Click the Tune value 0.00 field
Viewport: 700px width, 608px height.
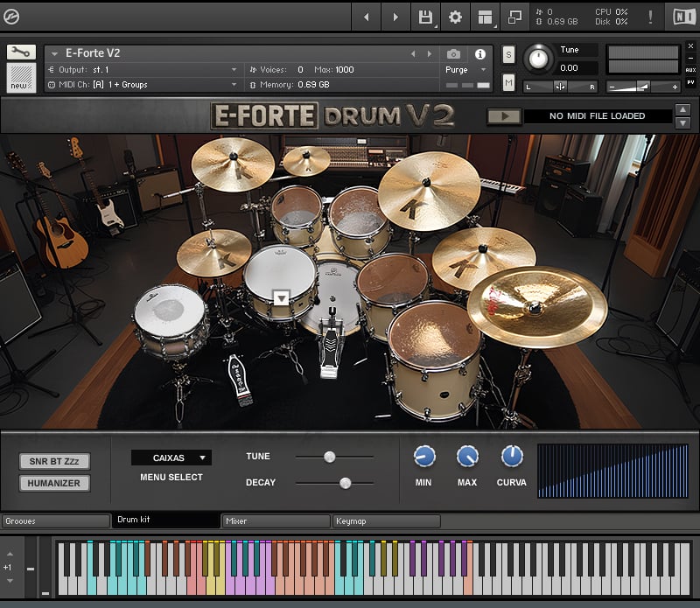point(577,68)
